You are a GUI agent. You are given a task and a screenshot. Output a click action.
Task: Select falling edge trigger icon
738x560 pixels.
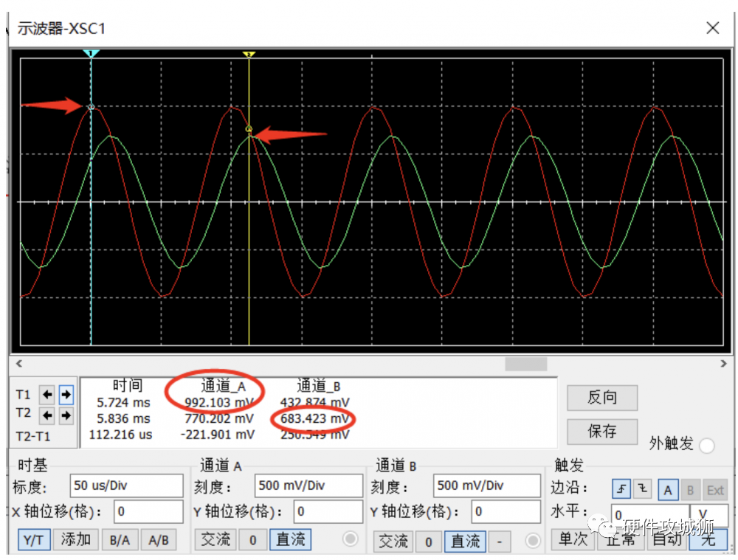(x=642, y=490)
